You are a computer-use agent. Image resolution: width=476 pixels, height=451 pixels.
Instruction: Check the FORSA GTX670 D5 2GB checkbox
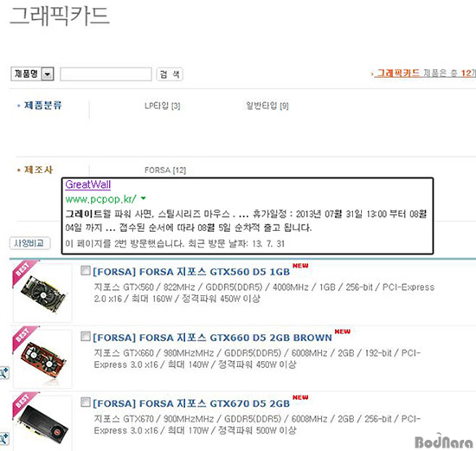coord(86,403)
